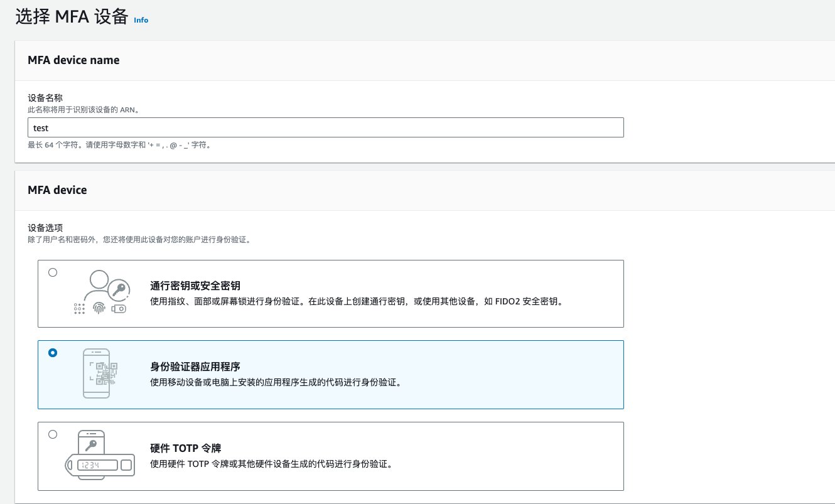This screenshot has height=504, width=835.
Task: Click the 硬件 TOTP 令牌 option card
Action: 331,456
